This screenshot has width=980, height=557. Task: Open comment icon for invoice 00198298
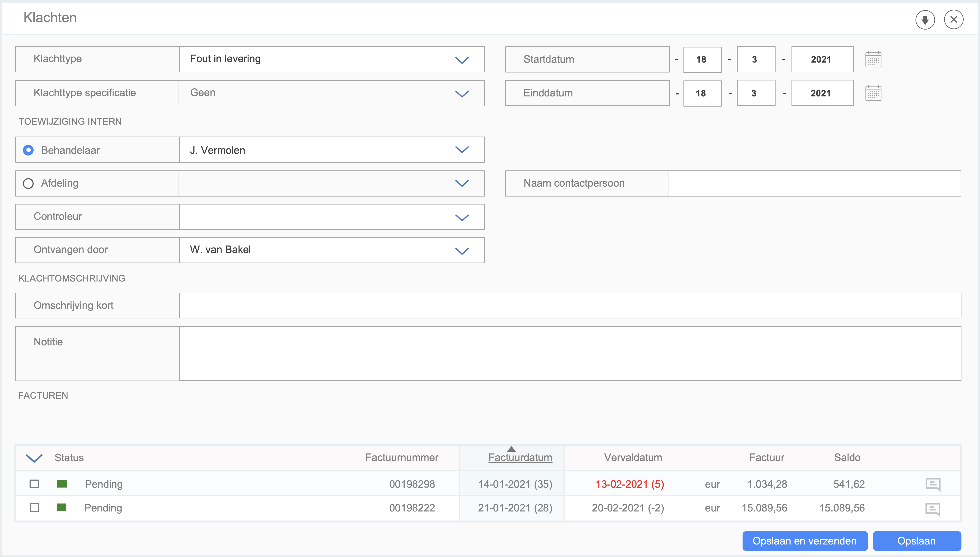click(x=933, y=484)
